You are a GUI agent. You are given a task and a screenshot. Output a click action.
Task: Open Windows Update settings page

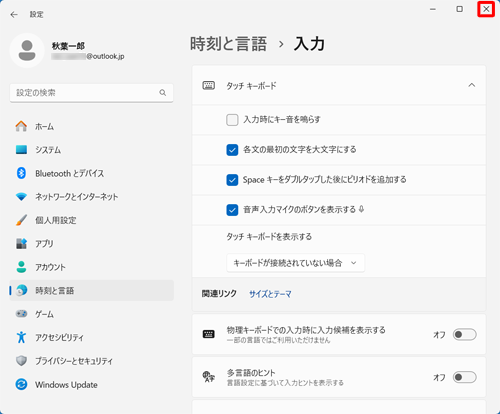(92, 384)
